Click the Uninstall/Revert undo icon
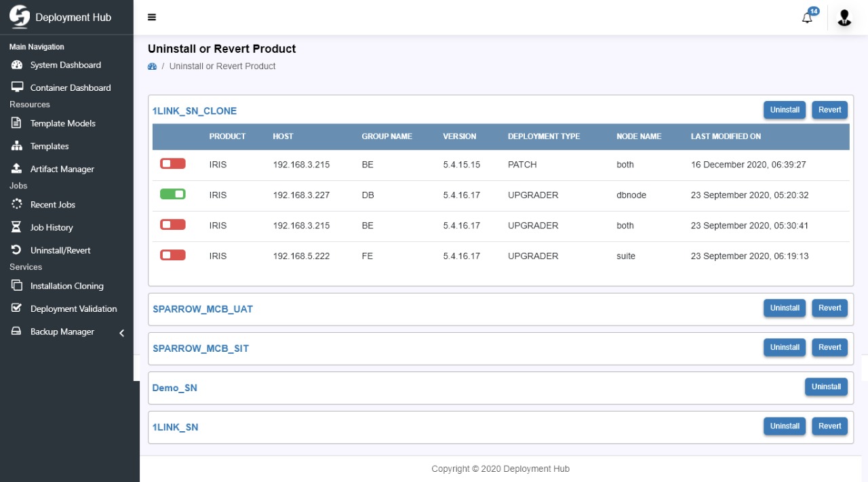This screenshot has height=482, width=868. pyautogui.click(x=17, y=250)
